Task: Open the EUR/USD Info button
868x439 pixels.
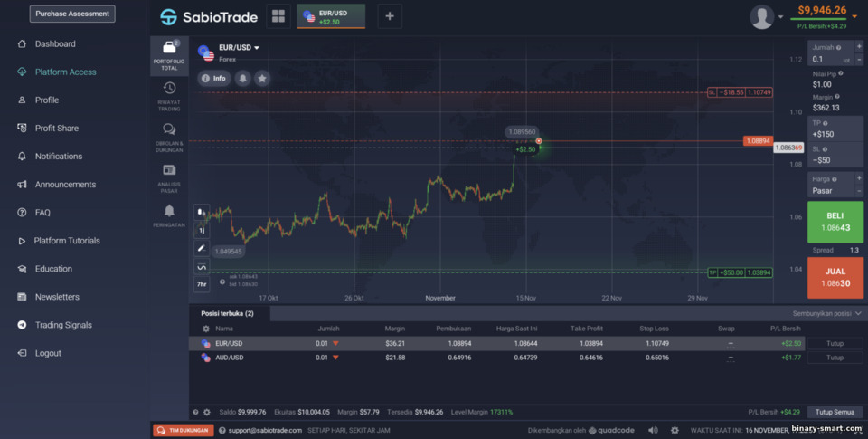Action: coord(213,78)
